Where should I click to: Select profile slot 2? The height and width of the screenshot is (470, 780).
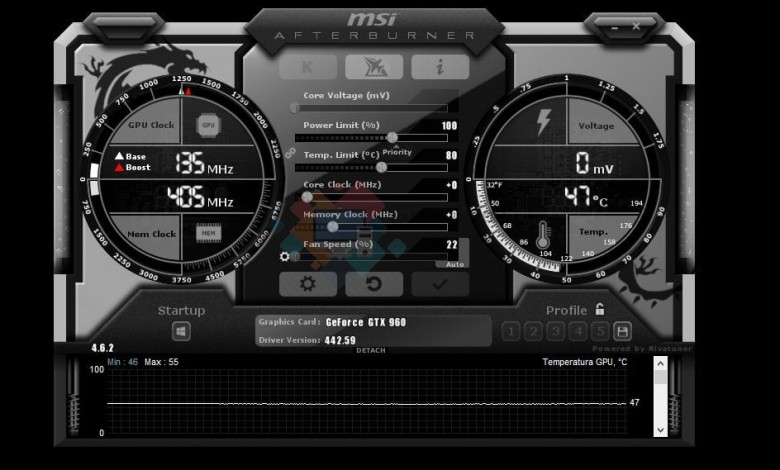533,331
